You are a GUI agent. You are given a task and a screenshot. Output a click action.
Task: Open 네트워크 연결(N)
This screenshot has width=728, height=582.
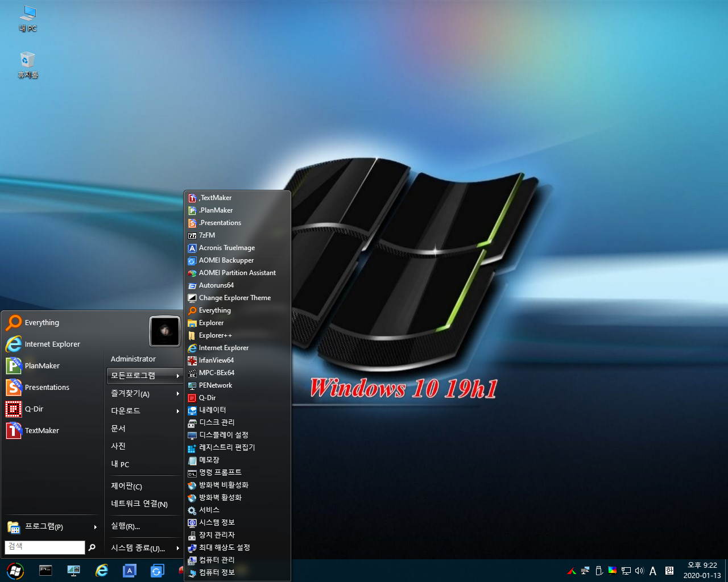(144, 504)
